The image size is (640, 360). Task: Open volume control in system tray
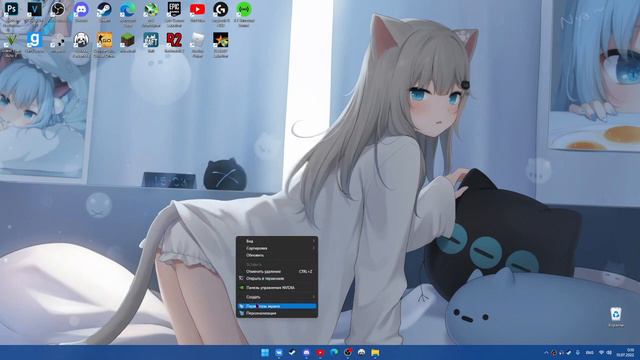pos(609,352)
